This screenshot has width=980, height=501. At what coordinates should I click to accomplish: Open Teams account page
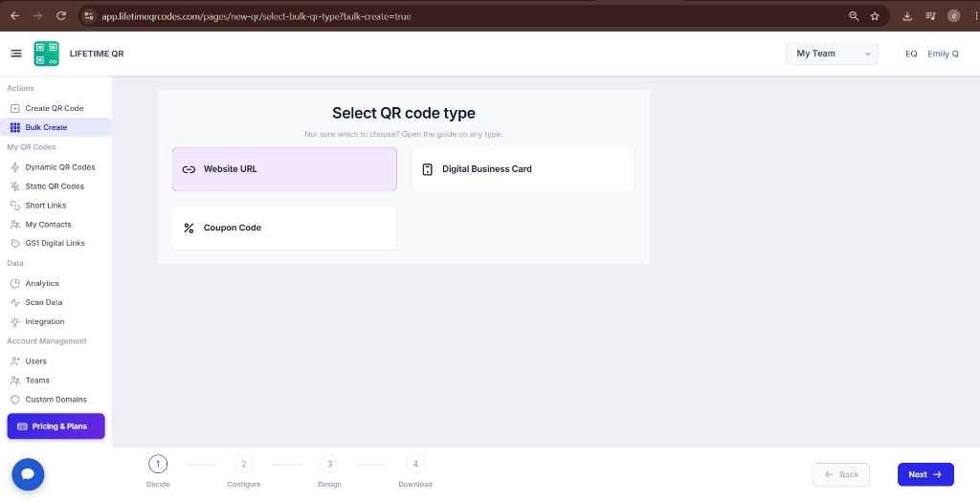[56, 381]
